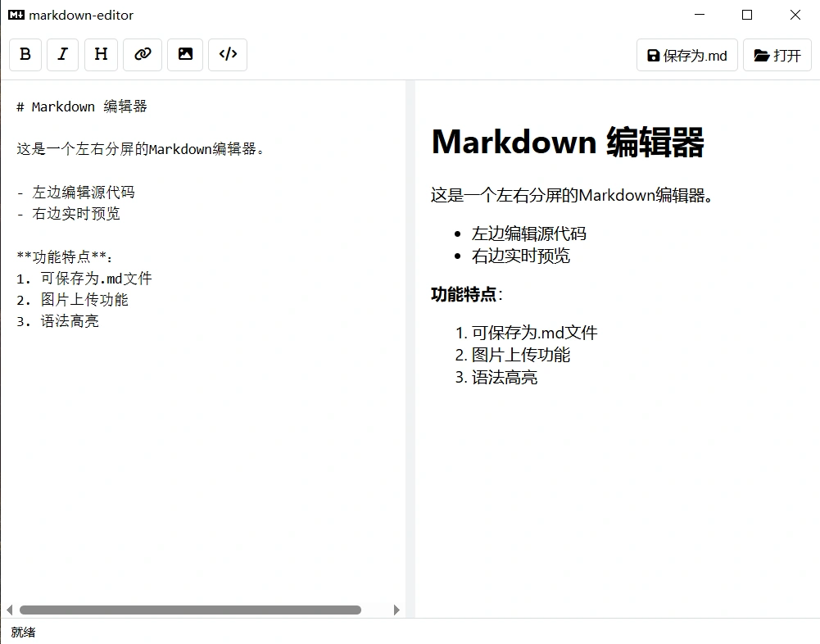Click the markdown-editor app icon in title bar
Image resolution: width=820 pixels, height=644 pixels.
pyautogui.click(x=16, y=15)
